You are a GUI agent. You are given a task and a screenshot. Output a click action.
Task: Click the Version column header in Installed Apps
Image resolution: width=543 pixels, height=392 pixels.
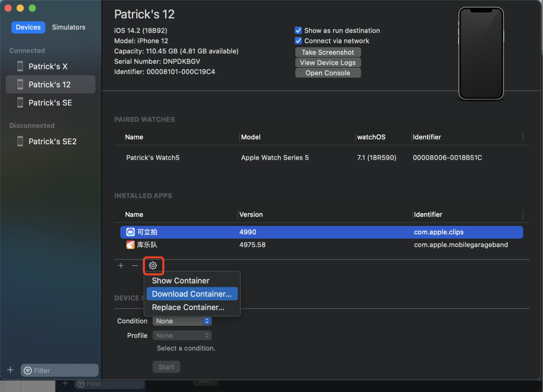click(x=251, y=215)
